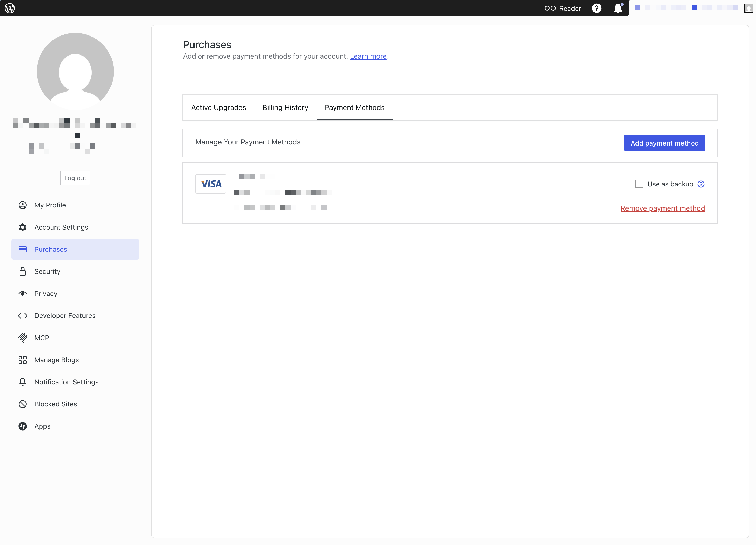Viewport: 756px width, 545px height.
Task: Click the backup info question icon
Action: pyautogui.click(x=701, y=184)
